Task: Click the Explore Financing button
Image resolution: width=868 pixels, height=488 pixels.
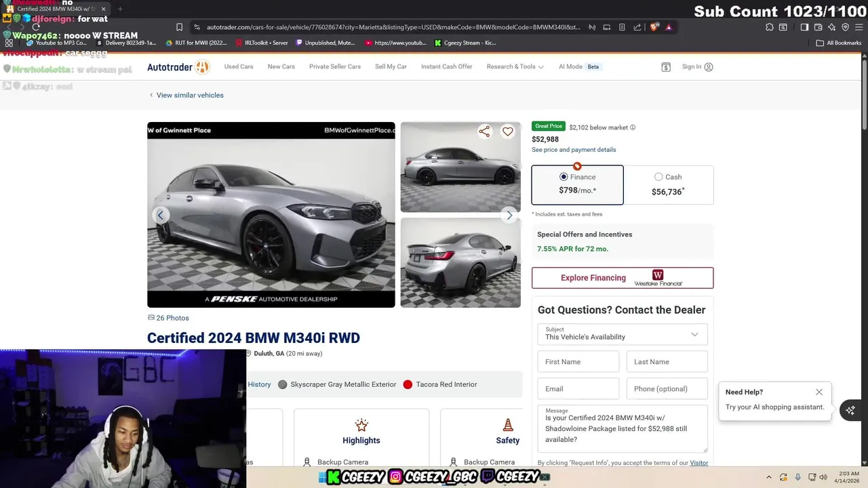Action: tap(623, 278)
